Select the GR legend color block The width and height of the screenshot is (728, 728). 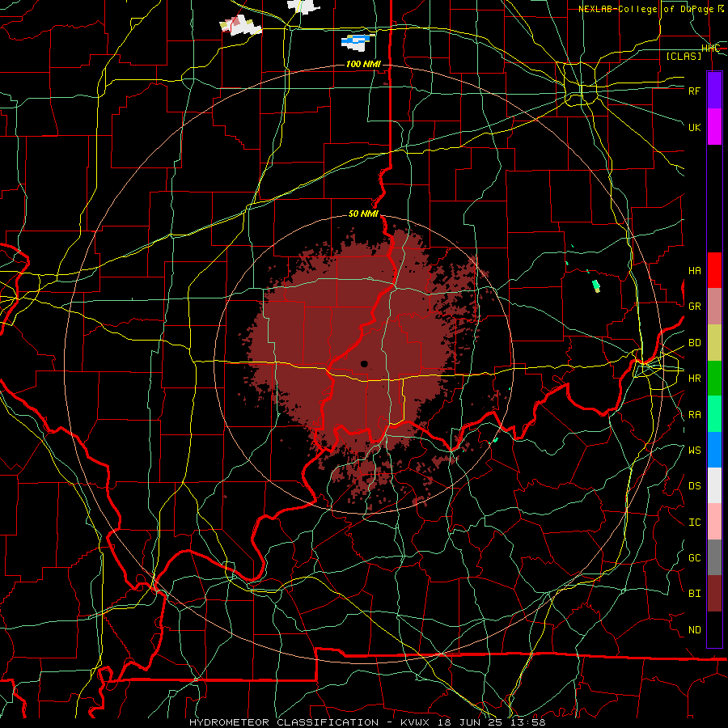pos(714,306)
